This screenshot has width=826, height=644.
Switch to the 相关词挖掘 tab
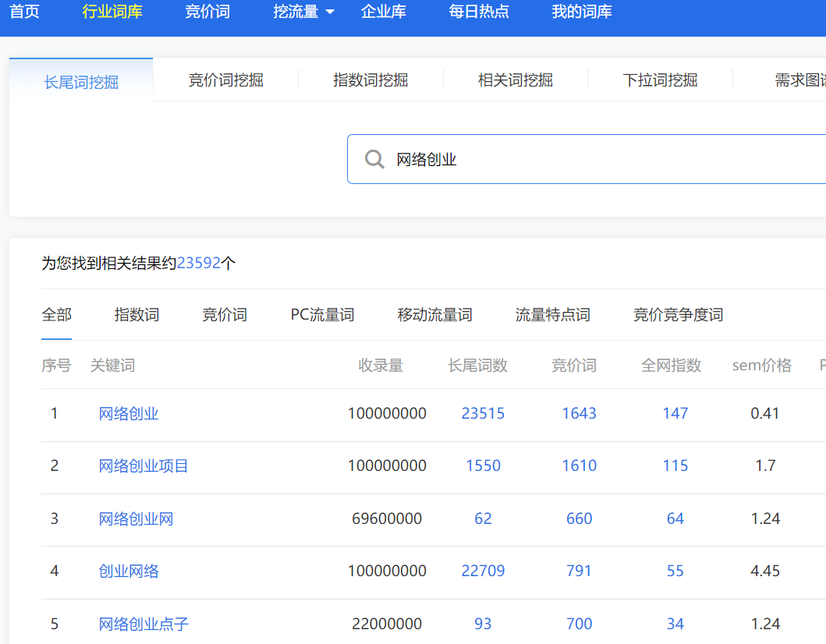[x=515, y=80]
